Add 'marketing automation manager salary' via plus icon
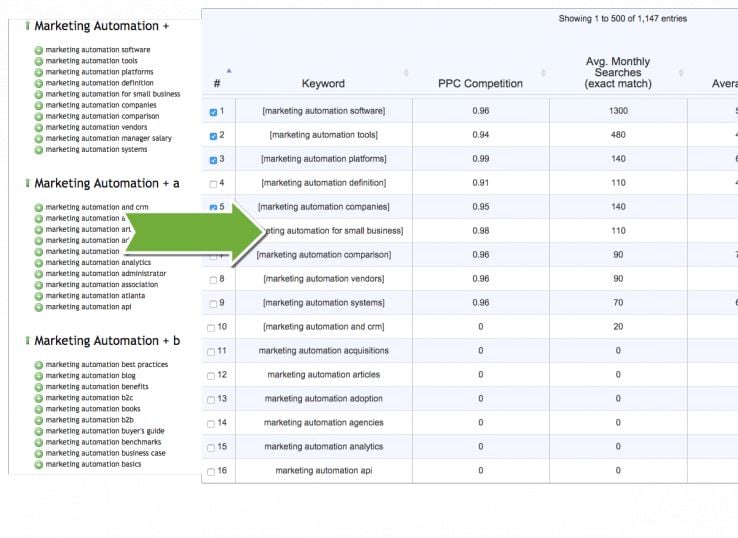The height and width of the screenshot is (538, 738). pos(39,139)
